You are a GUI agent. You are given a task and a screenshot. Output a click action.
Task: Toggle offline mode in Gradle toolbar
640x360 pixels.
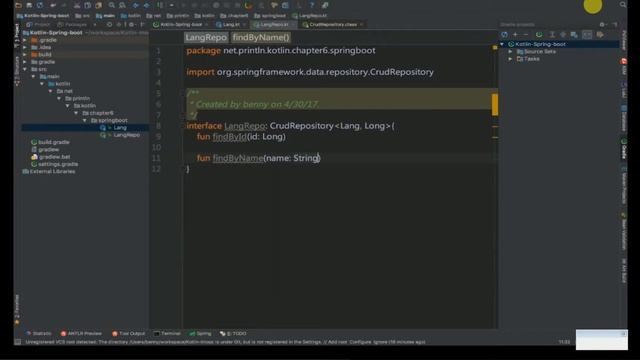pos(587,35)
